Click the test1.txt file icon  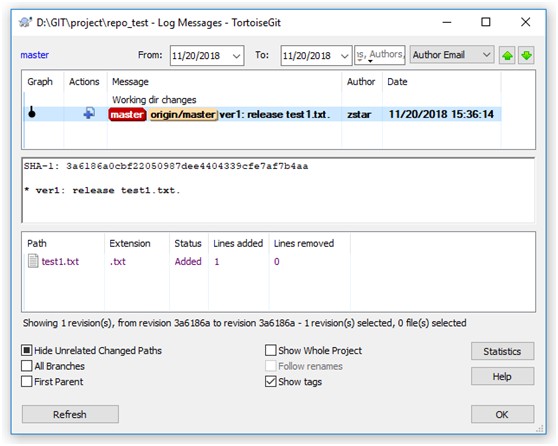[x=33, y=261]
